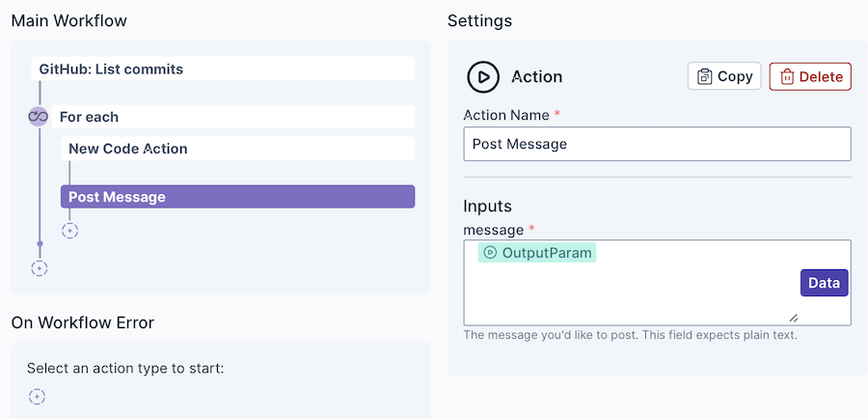Screen dimensions: 868x419
Task: Add a step below Post Message
Action: coord(69,231)
